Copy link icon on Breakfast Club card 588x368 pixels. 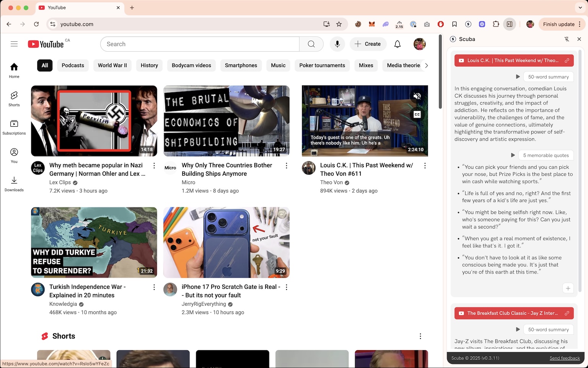(567, 313)
